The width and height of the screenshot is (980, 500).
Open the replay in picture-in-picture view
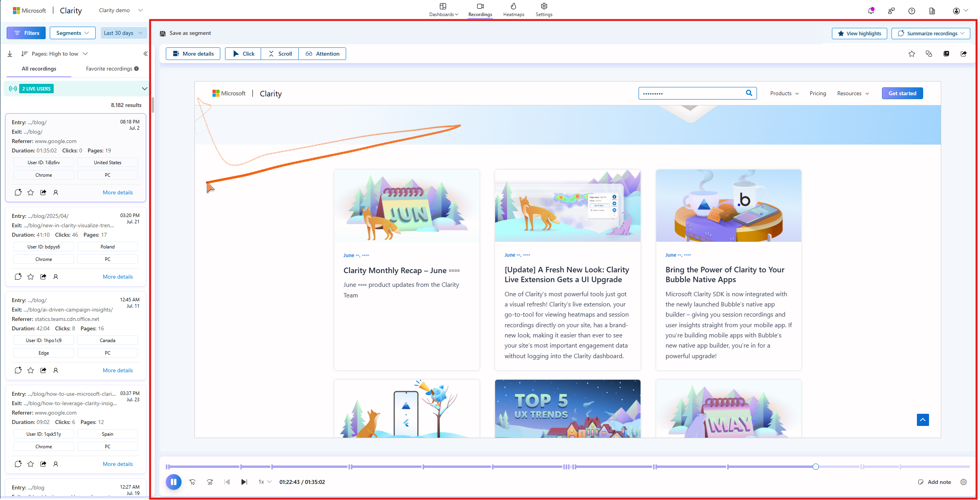tap(946, 54)
